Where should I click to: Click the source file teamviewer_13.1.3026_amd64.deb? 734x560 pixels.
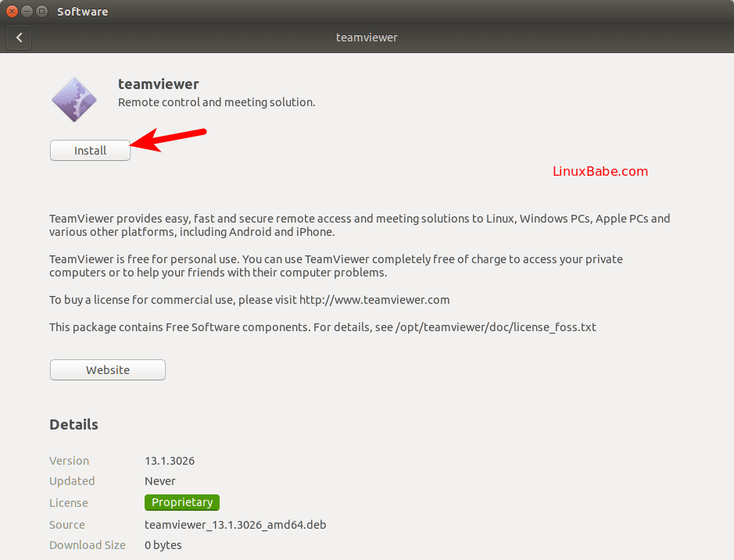pos(235,524)
